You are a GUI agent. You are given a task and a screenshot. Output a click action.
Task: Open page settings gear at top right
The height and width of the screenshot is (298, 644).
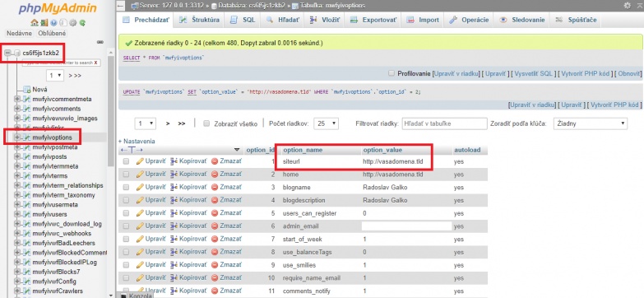pyautogui.click(x=628, y=6)
